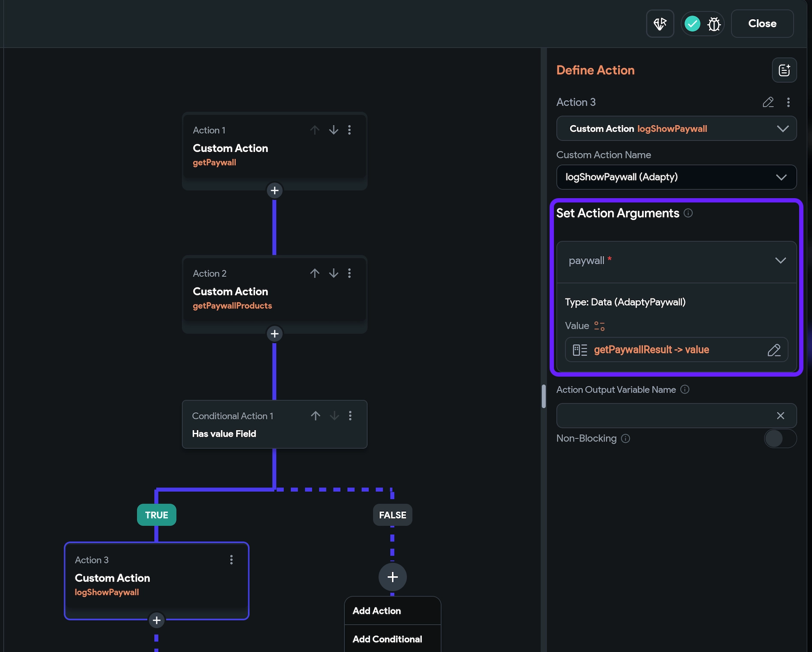Click the debug bug icon in top bar
This screenshot has width=812, height=652.
(x=714, y=24)
